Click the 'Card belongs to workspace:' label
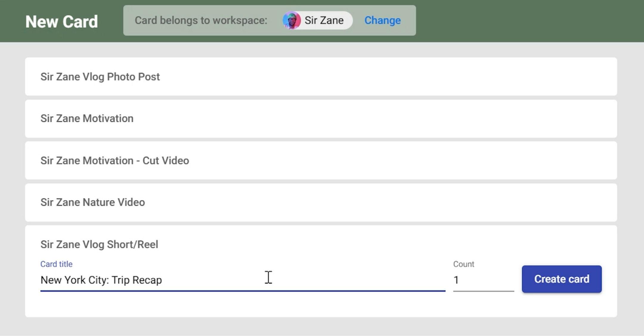Viewport: 644px width, 336px height. tap(201, 20)
